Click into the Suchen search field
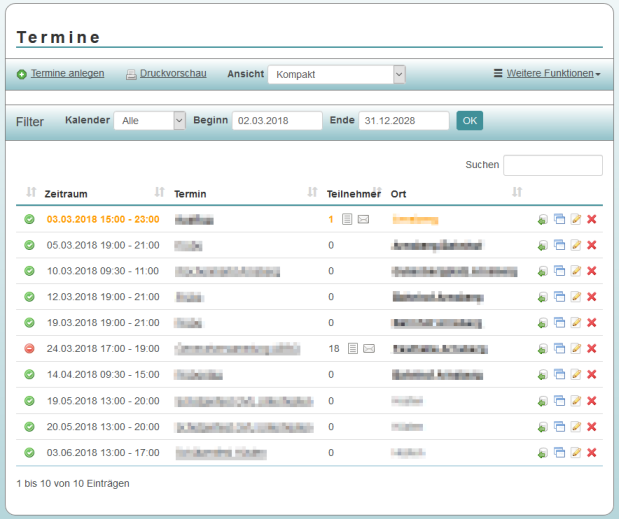 552,165
